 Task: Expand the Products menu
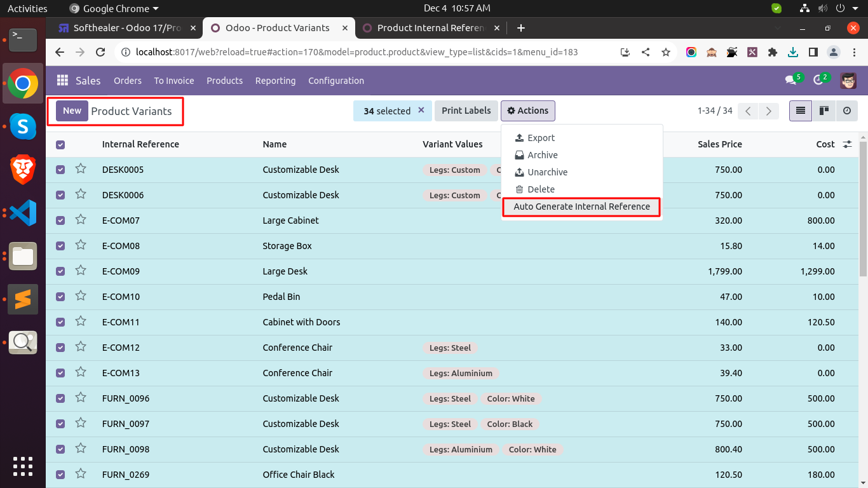click(x=224, y=81)
